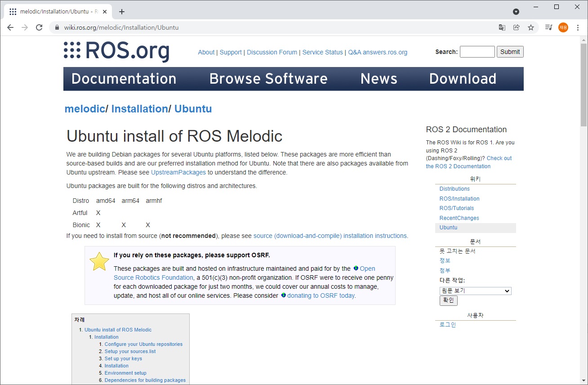Click the tab search dropdown circle
This screenshot has height=385, width=588.
pos(516,12)
